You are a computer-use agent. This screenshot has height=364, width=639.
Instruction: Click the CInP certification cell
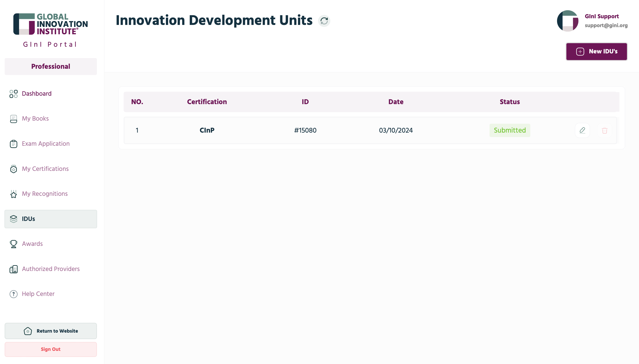[207, 130]
